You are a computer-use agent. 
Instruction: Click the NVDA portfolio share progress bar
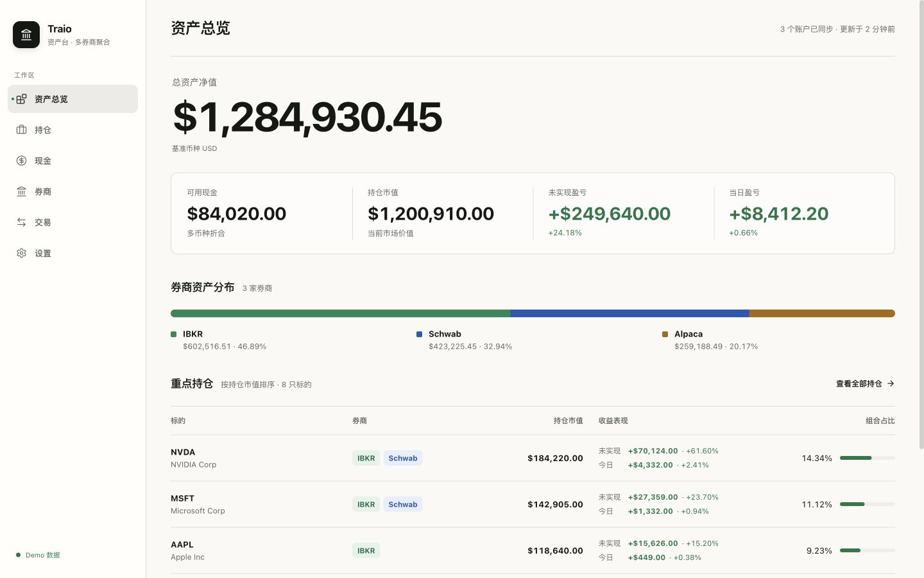tap(868, 458)
